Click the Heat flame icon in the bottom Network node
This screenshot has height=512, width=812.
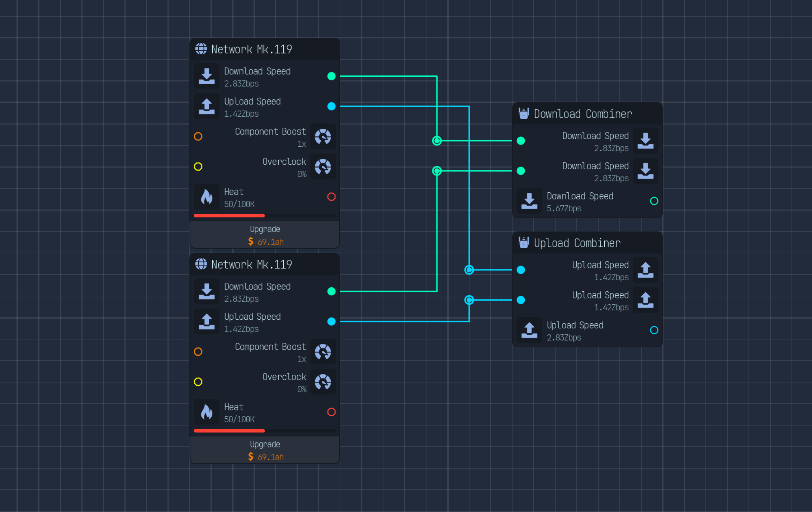pos(207,412)
